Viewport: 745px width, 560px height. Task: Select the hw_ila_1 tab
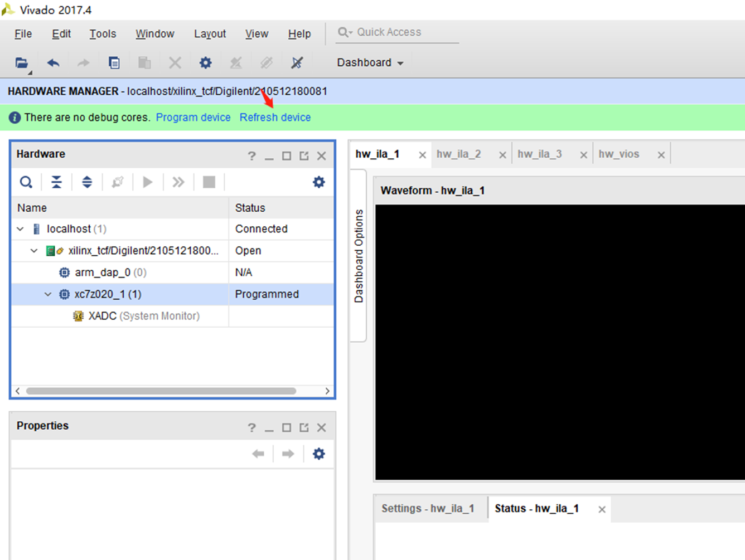tap(378, 154)
